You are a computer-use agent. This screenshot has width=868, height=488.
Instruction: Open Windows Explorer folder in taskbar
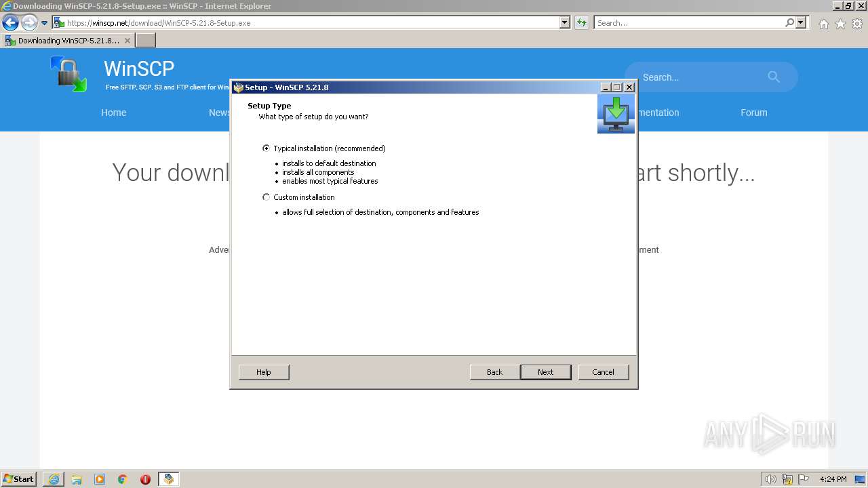[77, 479]
